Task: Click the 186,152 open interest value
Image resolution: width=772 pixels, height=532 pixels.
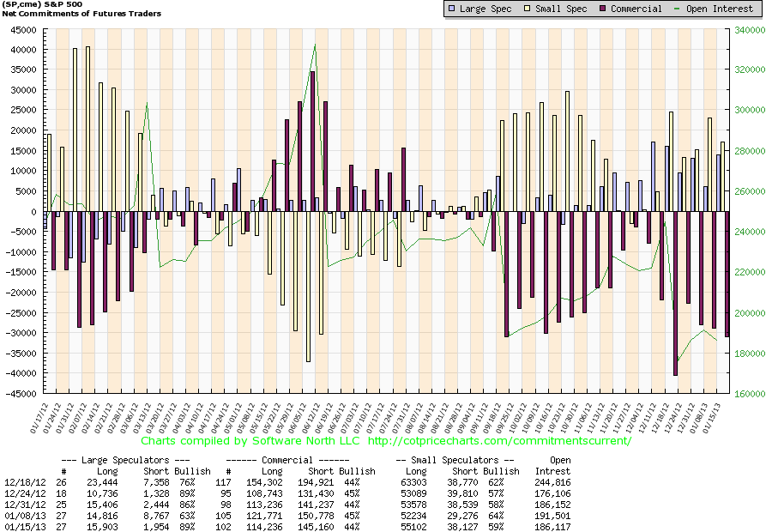Action: tap(553, 505)
